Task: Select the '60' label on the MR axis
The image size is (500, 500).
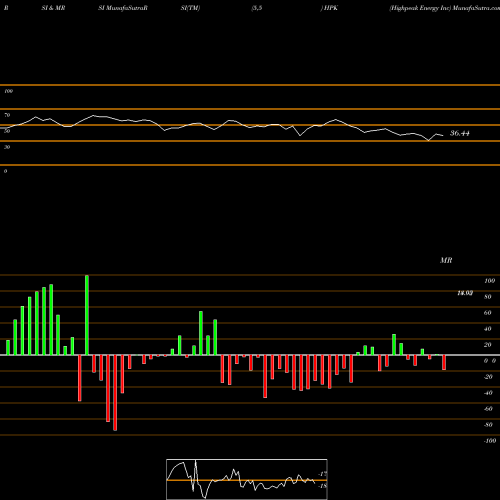Action: [488, 313]
